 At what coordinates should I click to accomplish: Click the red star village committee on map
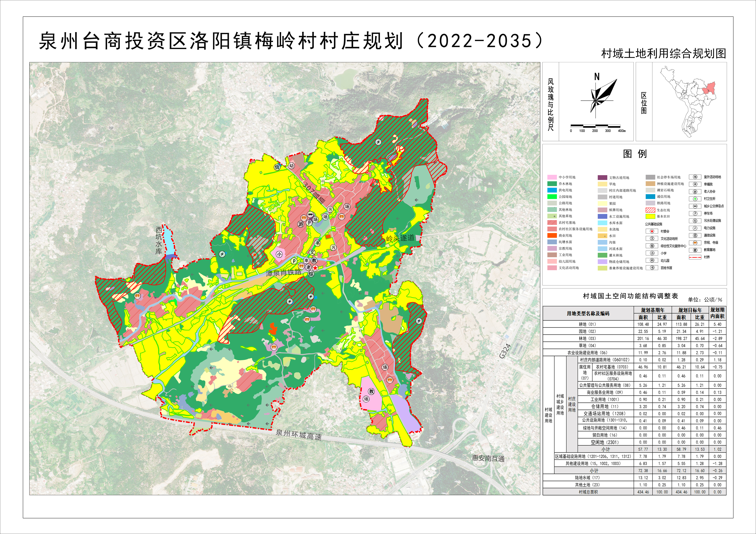point(315,268)
